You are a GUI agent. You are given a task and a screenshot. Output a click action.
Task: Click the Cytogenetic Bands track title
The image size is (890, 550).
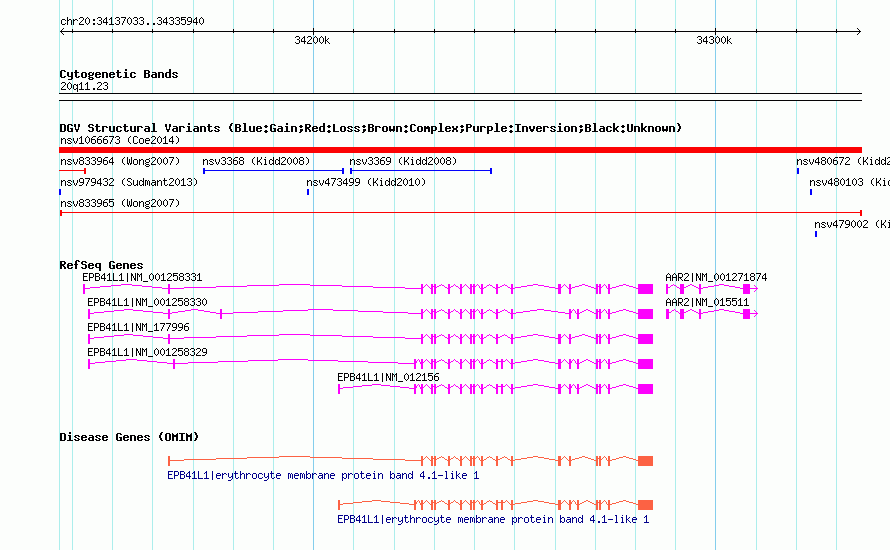(x=119, y=74)
